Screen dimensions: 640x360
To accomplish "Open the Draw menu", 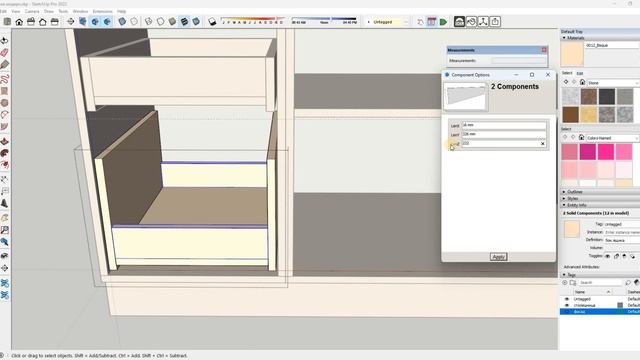I will [49, 11].
